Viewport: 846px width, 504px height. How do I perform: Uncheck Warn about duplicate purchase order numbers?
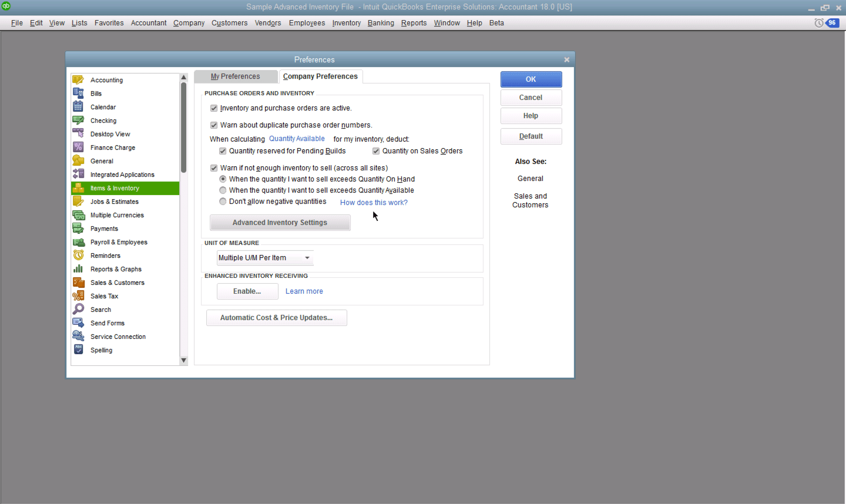coord(214,125)
